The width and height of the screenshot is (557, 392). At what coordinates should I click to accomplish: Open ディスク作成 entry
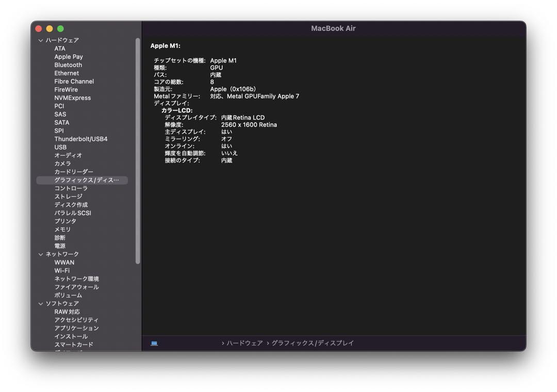pos(71,205)
